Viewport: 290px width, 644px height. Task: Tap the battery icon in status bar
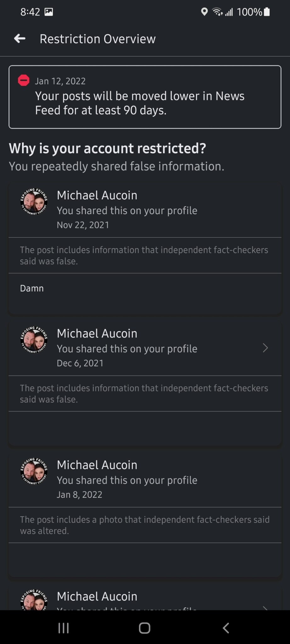(267, 12)
